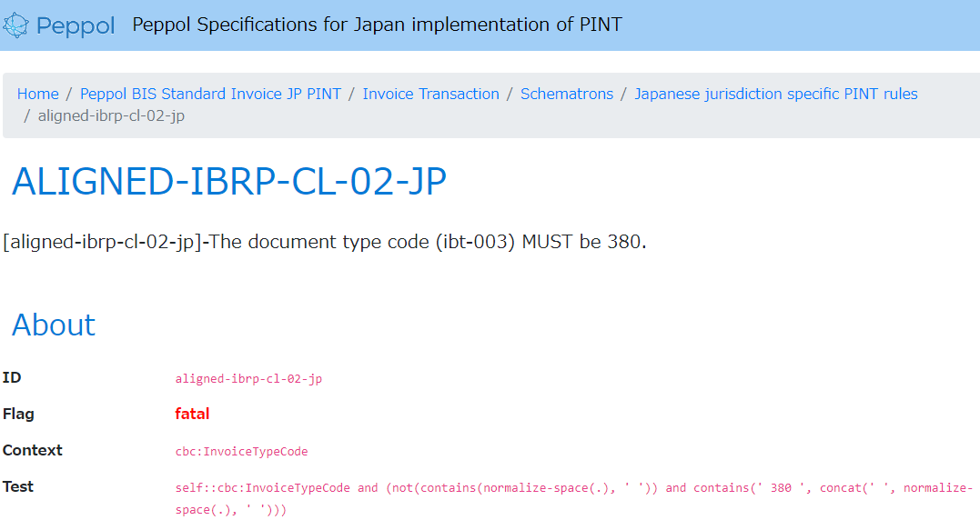Click the About section heading
Image resolution: width=980 pixels, height=520 pixels.
tap(54, 325)
